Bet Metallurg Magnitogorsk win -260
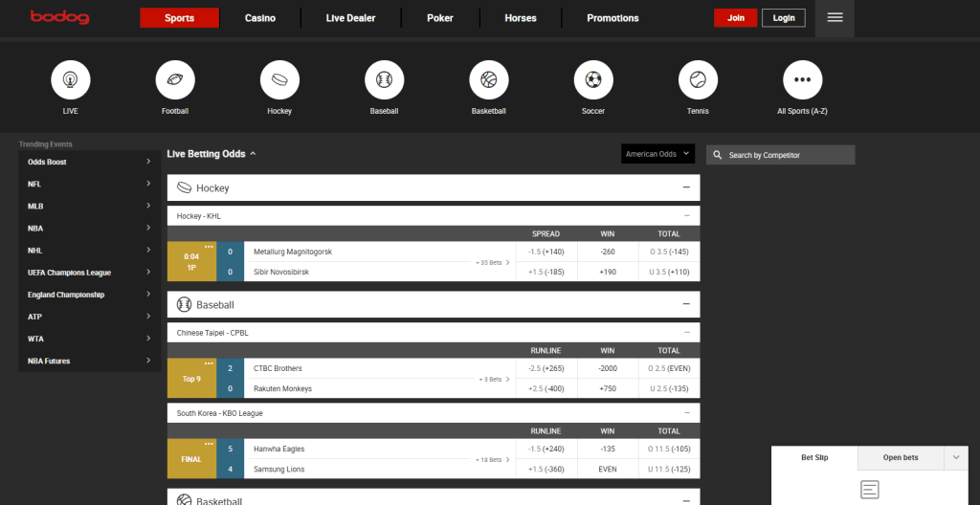This screenshot has height=505, width=980. (608, 252)
